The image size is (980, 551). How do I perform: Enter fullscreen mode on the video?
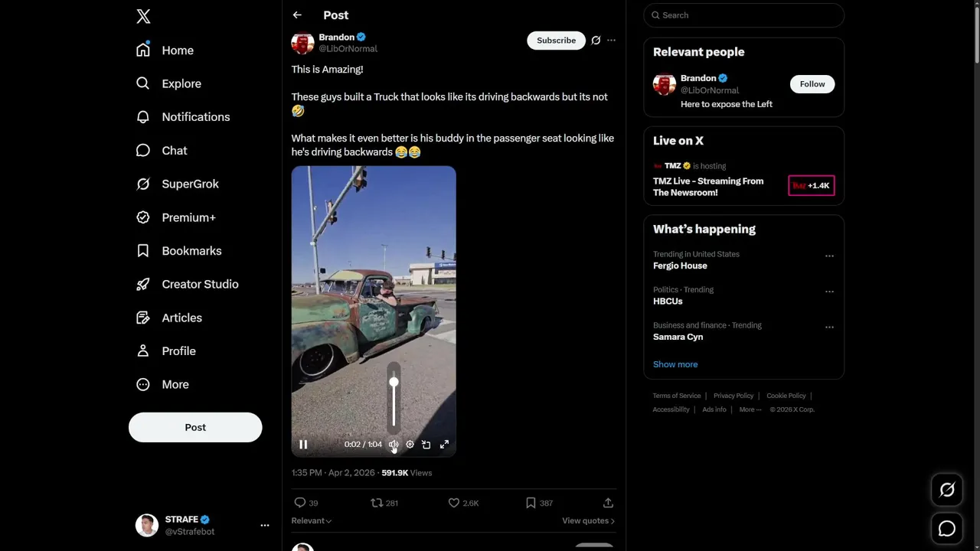(444, 445)
